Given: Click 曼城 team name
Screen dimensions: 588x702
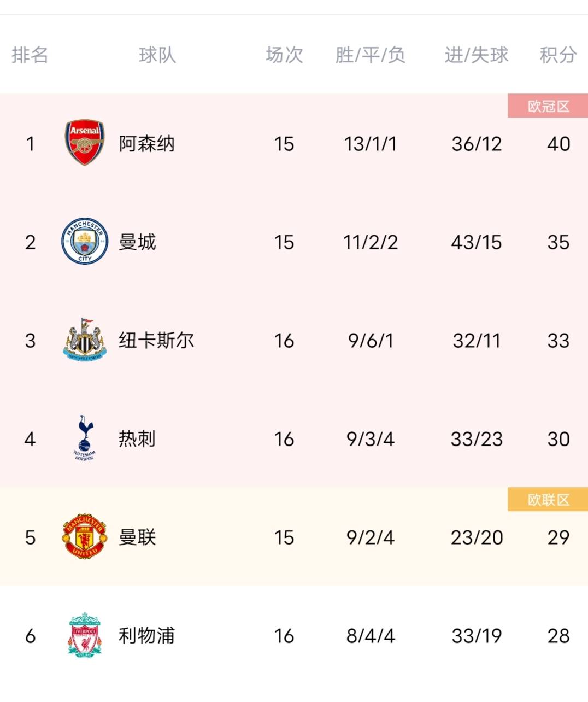Looking at the screenshot, I should click(x=138, y=242).
